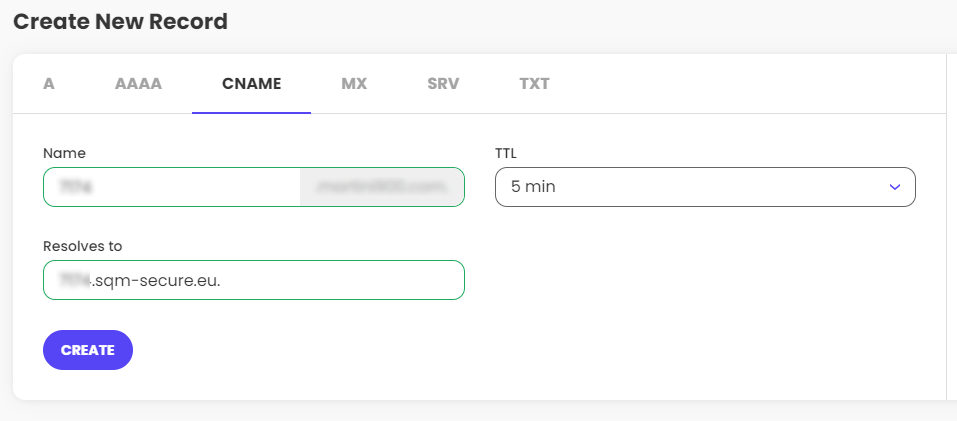Screen dimensions: 957x421
Task: Expand the TTL dropdown chevron arrow
Action: (x=894, y=187)
